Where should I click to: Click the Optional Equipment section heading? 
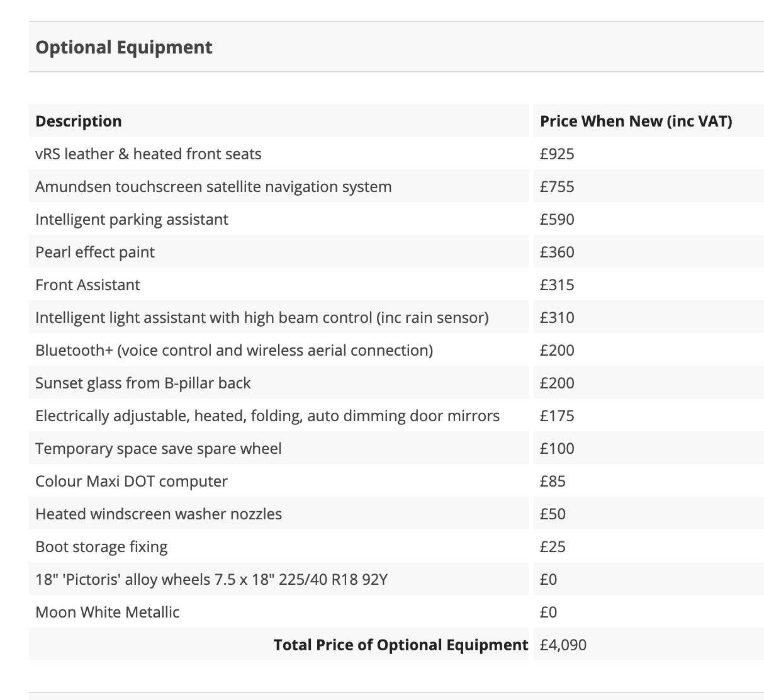[124, 47]
